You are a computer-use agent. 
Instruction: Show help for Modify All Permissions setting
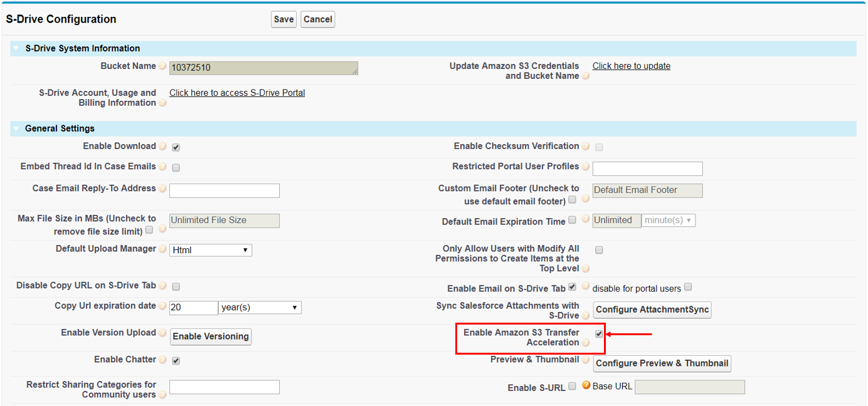[586, 269]
